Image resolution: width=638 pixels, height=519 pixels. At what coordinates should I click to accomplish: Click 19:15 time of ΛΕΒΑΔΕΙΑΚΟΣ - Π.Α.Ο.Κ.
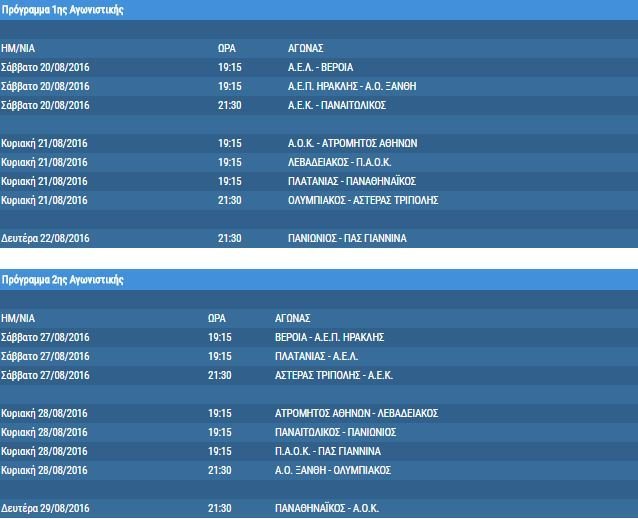click(229, 162)
